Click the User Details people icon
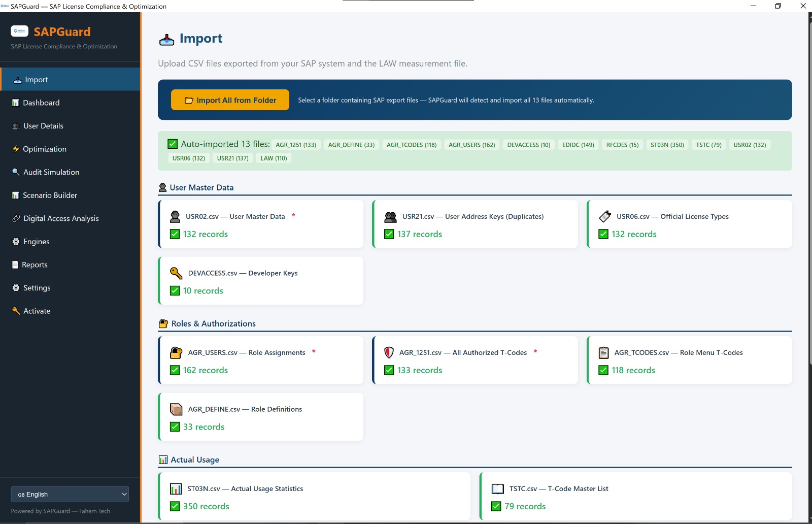This screenshot has width=812, height=524. (16, 126)
